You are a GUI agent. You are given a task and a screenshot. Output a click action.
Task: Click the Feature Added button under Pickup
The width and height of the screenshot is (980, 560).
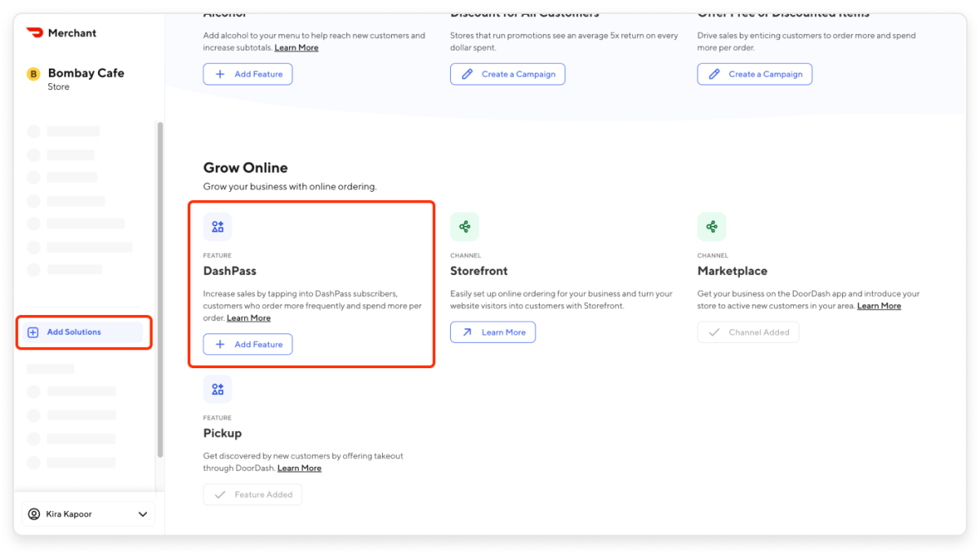point(252,495)
